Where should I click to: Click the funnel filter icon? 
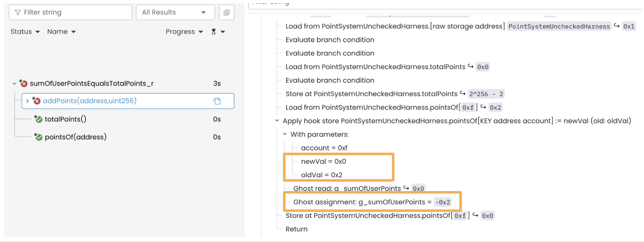18,12
